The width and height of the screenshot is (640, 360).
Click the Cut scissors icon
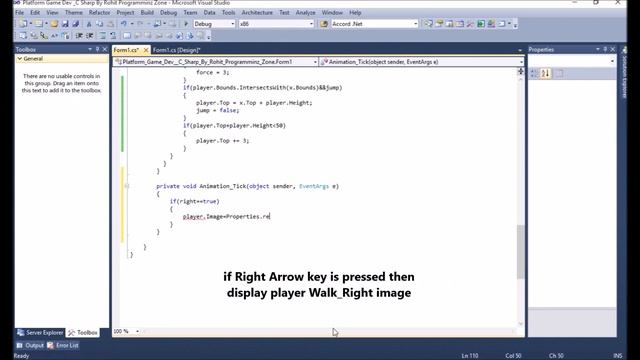pos(89,24)
